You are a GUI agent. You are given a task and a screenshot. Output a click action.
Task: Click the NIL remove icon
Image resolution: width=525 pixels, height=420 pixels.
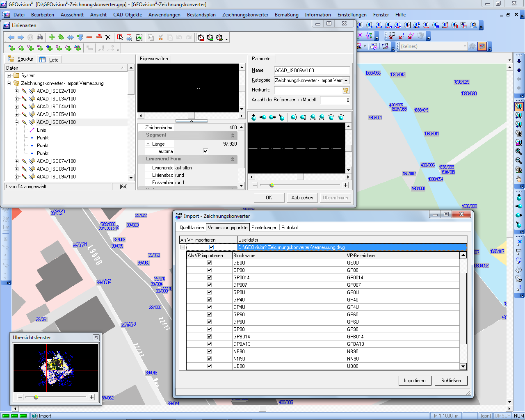(x=99, y=37)
